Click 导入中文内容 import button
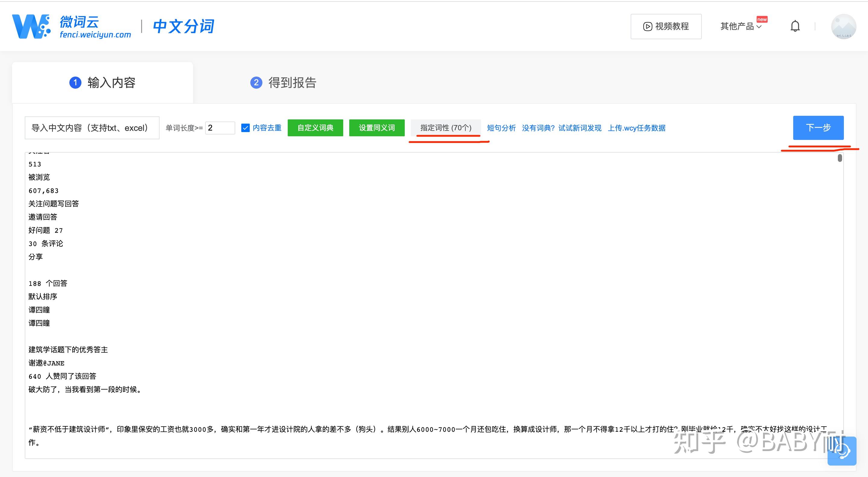The height and width of the screenshot is (477, 868). point(92,128)
